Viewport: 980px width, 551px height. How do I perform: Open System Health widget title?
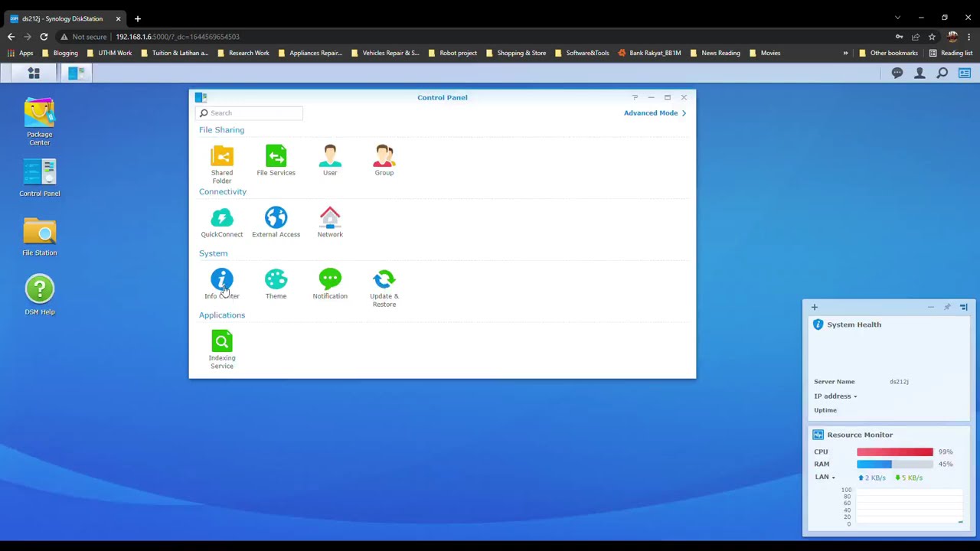pyautogui.click(x=854, y=324)
